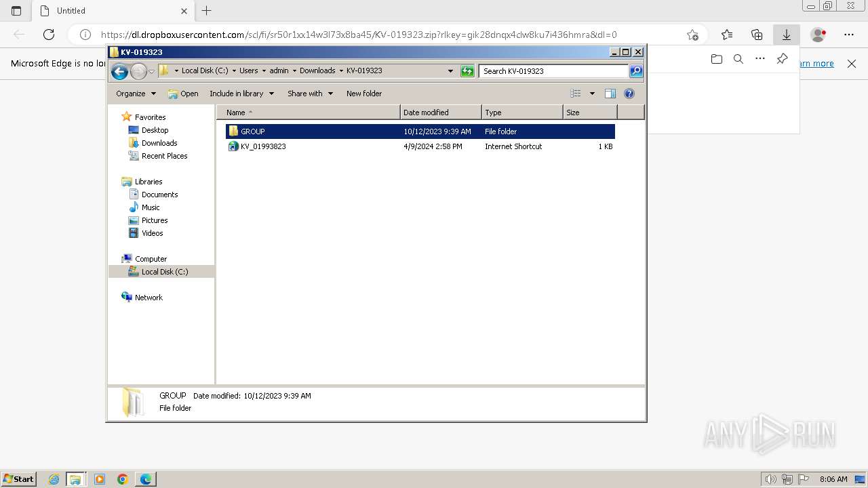Screen dimensions: 868x488
Task: Select the GROUP folder
Action: (x=420, y=131)
